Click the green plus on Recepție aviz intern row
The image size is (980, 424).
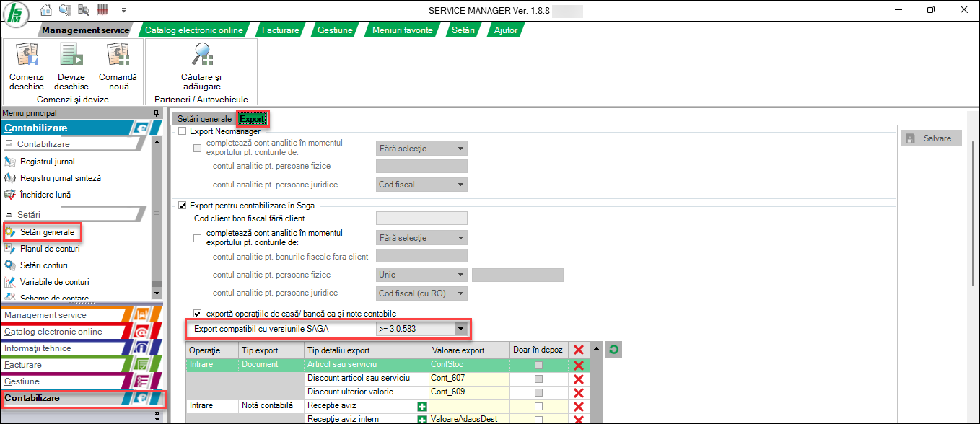point(421,419)
